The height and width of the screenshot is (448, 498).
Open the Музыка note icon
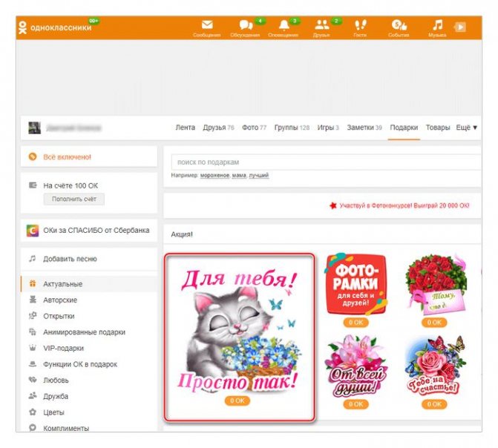click(x=437, y=26)
